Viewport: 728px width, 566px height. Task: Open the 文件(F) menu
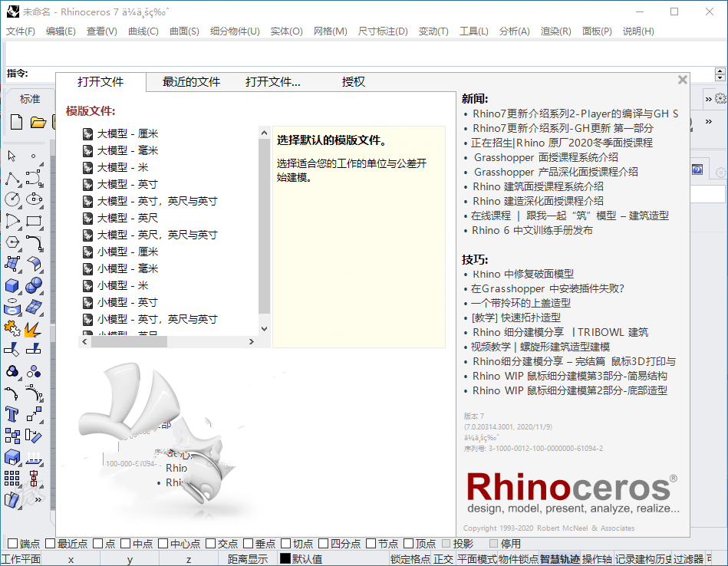(x=21, y=31)
